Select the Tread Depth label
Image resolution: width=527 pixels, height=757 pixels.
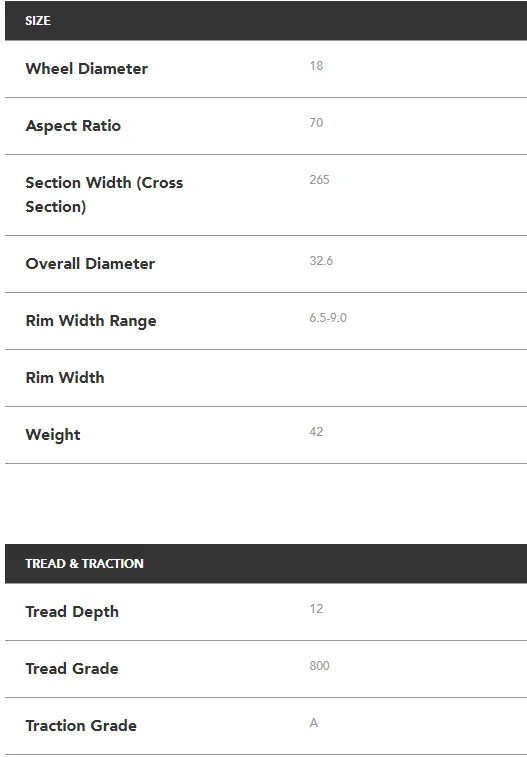tap(72, 612)
